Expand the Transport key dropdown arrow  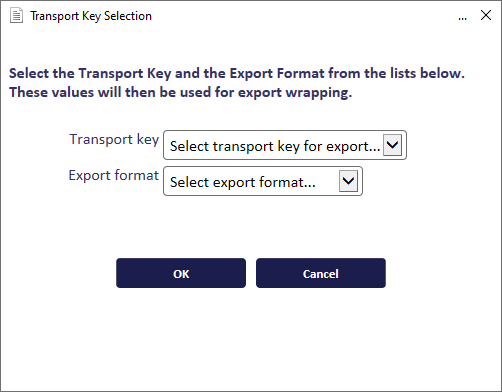[x=392, y=145]
